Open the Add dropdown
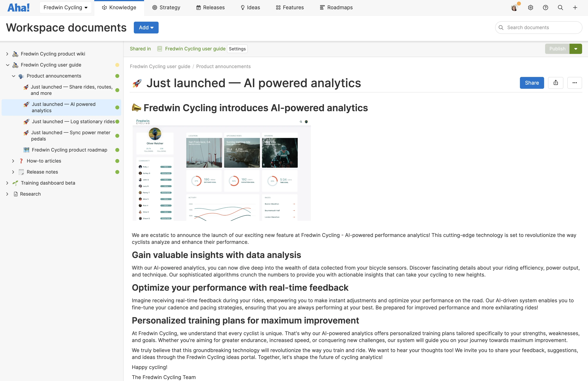 (x=146, y=27)
